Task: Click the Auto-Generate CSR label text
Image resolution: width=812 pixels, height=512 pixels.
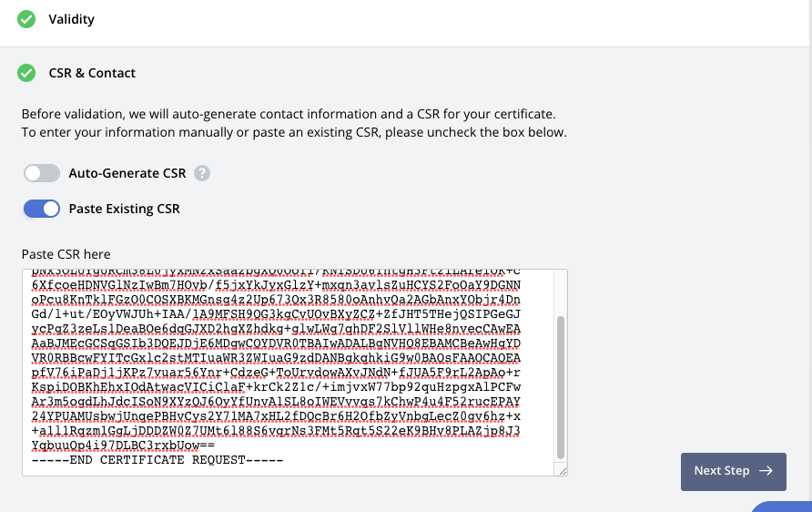Action: (127, 173)
